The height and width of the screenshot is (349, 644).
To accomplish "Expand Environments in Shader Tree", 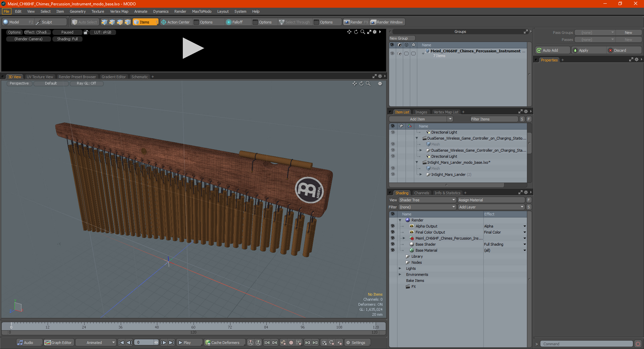I will coord(400,275).
